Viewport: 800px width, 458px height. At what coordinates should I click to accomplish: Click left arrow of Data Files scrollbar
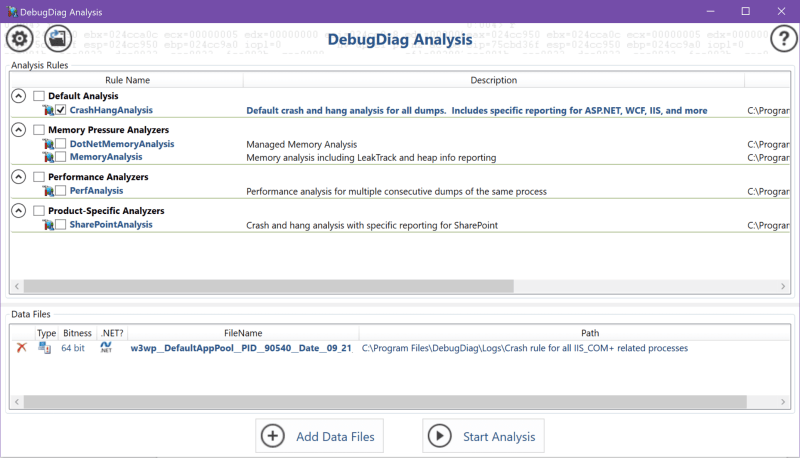(x=17, y=402)
